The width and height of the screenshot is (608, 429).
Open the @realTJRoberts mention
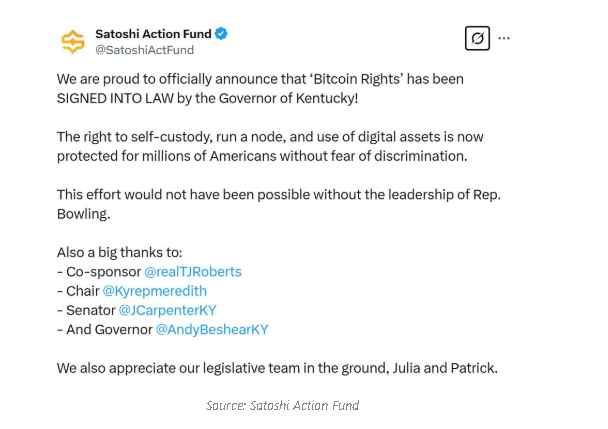pyautogui.click(x=193, y=272)
